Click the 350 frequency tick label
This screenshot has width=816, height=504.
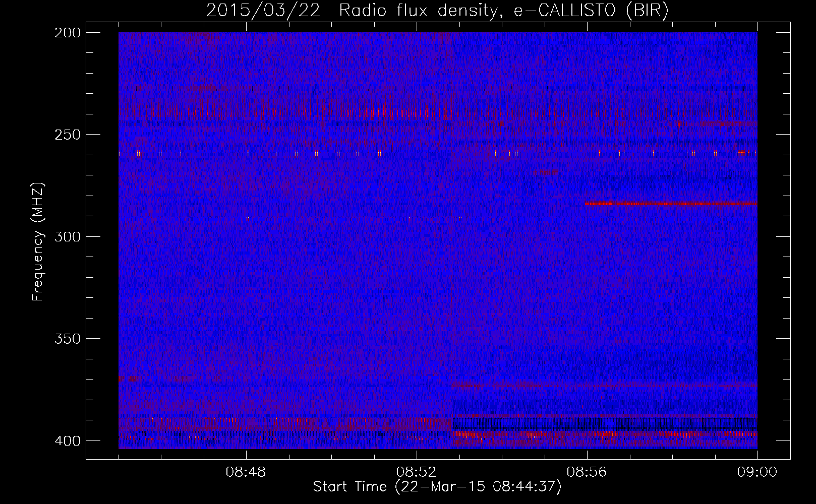coord(67,338)
